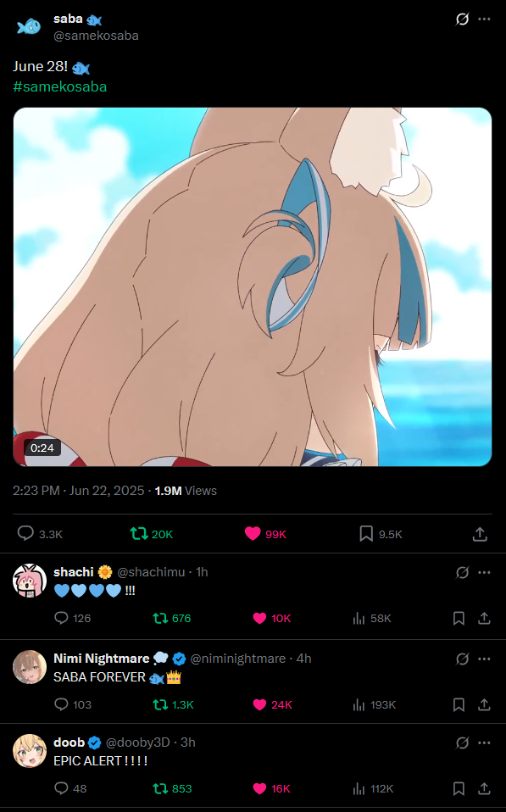Screen dimensions: 506x812
Task: Open the 1.9M Views count
Action: click(186, 491)
